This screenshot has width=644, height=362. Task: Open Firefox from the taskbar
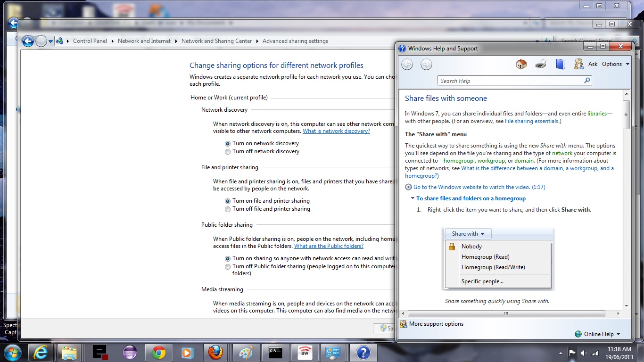(x=216, y=352)
